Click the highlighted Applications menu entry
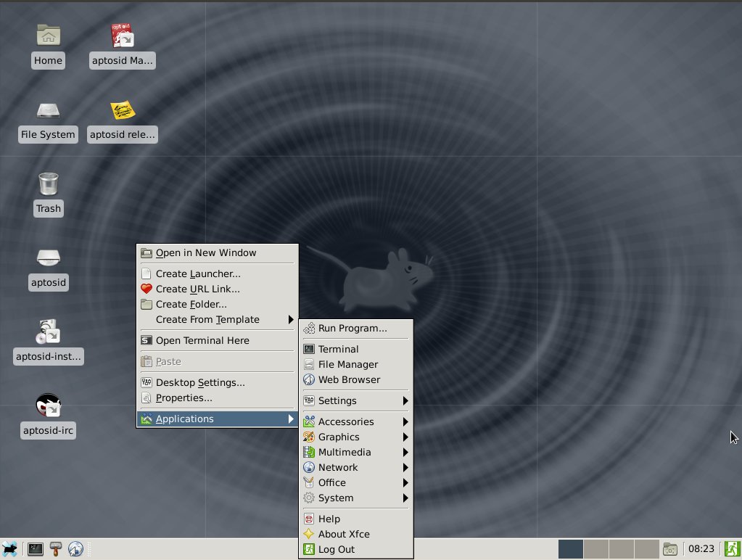The width and height of the screenshot is (742, 560). (x=217, y=419)
